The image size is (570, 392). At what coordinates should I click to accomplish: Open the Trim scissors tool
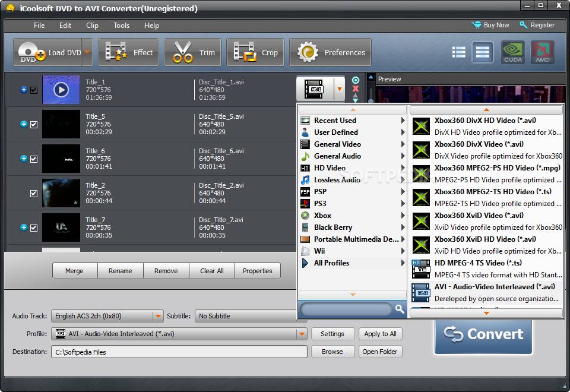click(192, 52)
